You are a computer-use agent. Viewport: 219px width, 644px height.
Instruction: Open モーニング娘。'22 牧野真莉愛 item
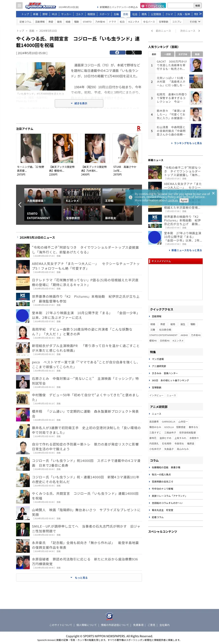point(31,155)
